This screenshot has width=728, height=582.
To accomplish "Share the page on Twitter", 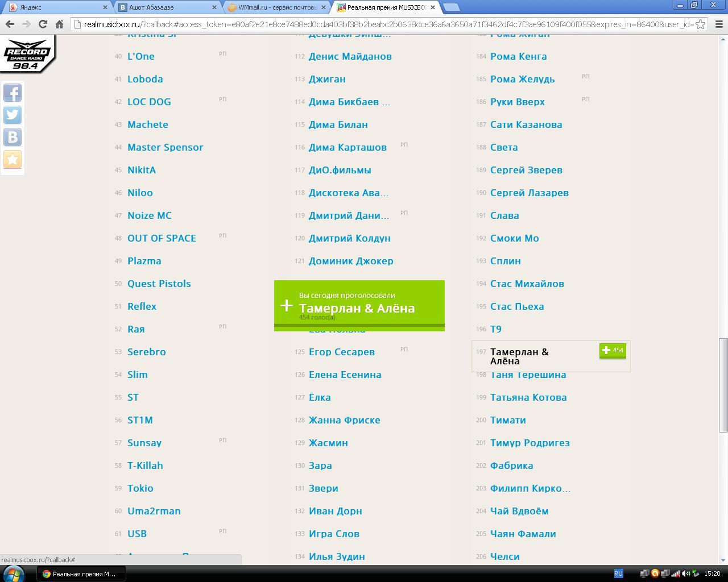I will pos(13,115).
